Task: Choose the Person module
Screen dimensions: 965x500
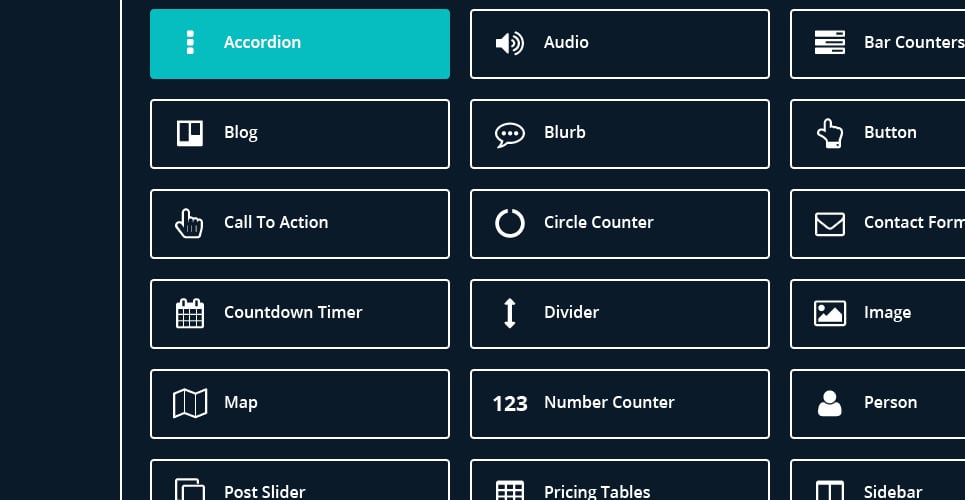Action: [878, 404]
